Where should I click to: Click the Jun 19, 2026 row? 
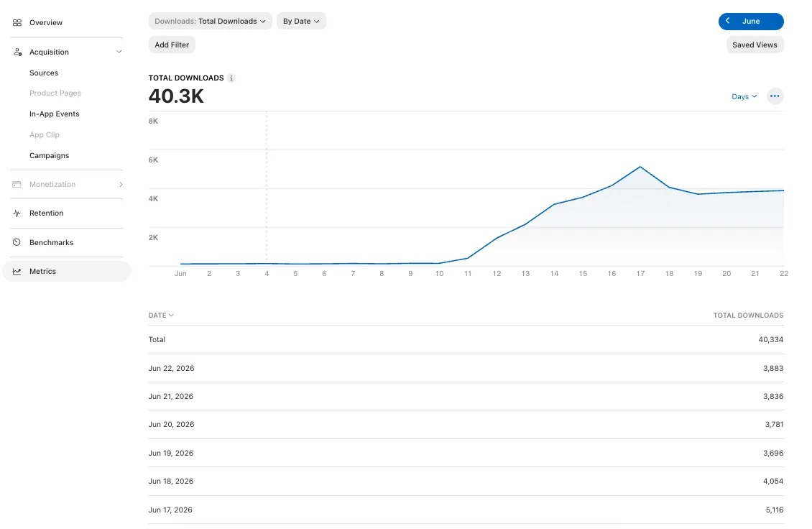(466, 453)
